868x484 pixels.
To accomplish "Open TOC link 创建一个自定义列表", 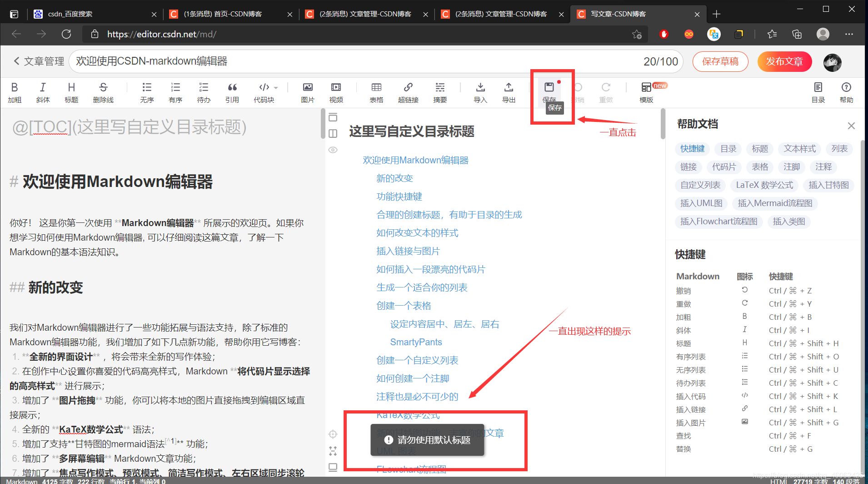I will 417,360.
